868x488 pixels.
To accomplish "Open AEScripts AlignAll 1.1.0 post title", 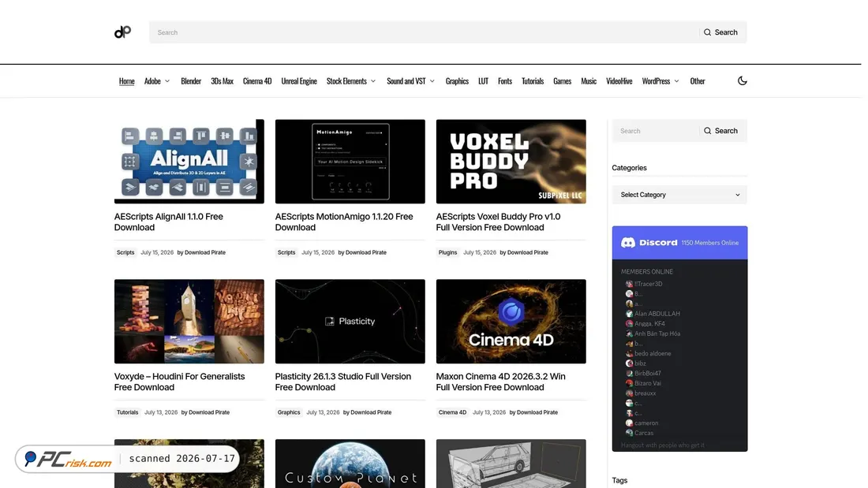I will pos(169,222).
